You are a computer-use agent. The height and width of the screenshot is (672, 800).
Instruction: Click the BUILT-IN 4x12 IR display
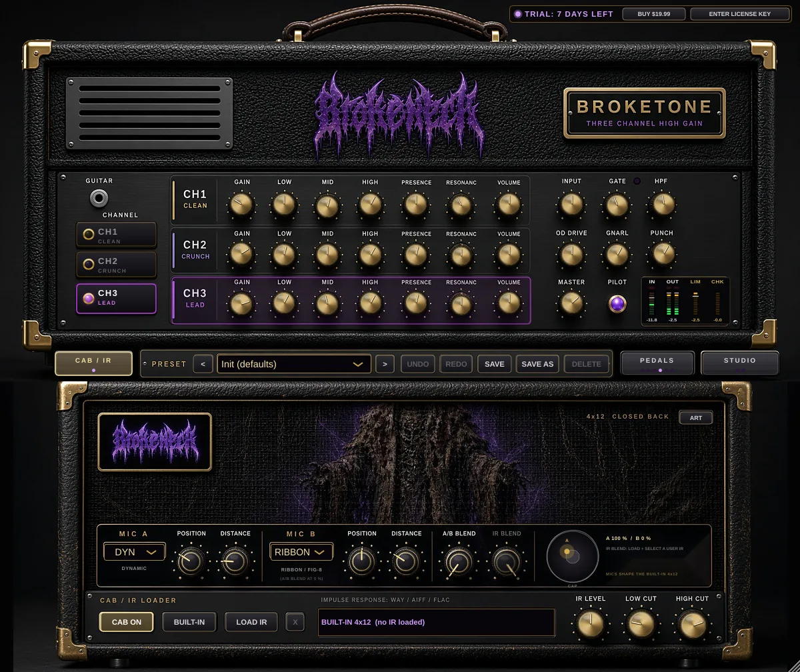[437, 622]
